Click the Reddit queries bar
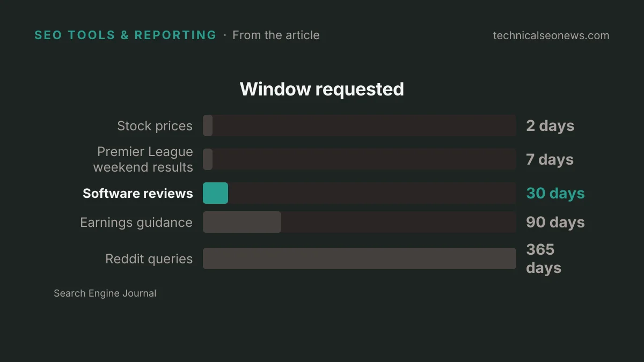Image resolution: width=644 pixels, height=362 pixels. [x=360, y=258]
